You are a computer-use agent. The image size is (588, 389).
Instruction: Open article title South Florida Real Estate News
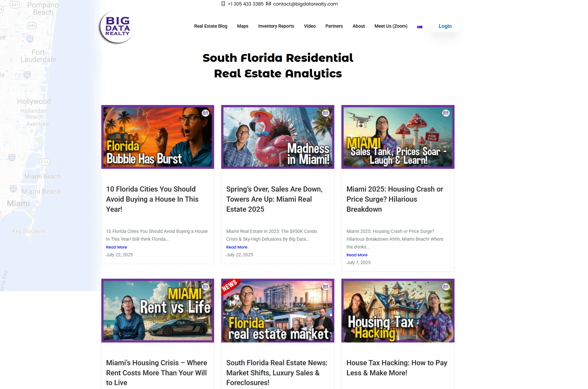pyautogui.click(x=277, y=373)
